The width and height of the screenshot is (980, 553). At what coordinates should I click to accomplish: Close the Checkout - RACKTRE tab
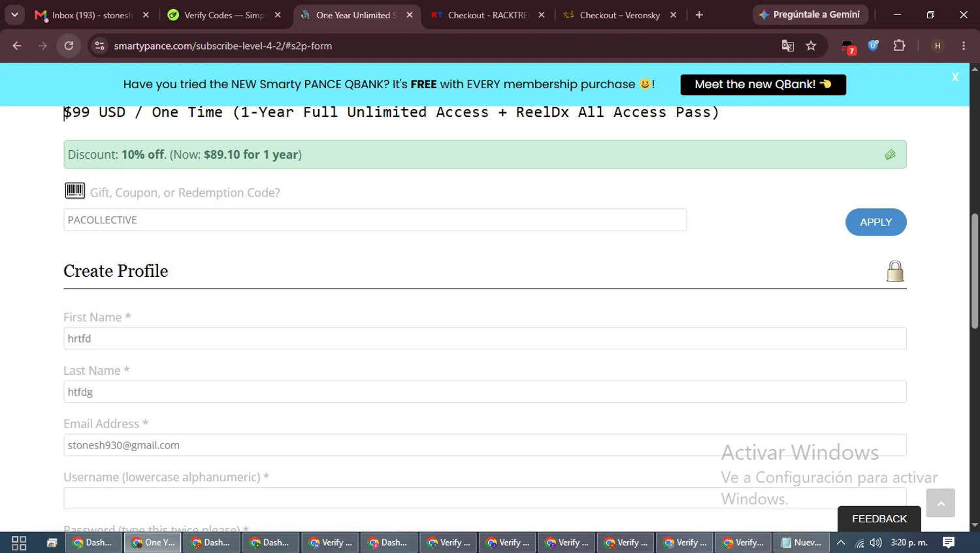point(542,15)
